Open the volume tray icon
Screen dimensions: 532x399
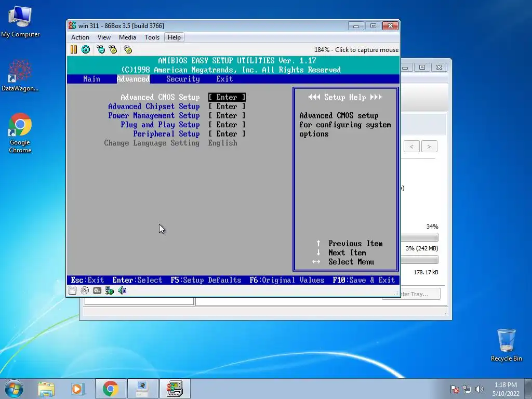tap(479, 389)
